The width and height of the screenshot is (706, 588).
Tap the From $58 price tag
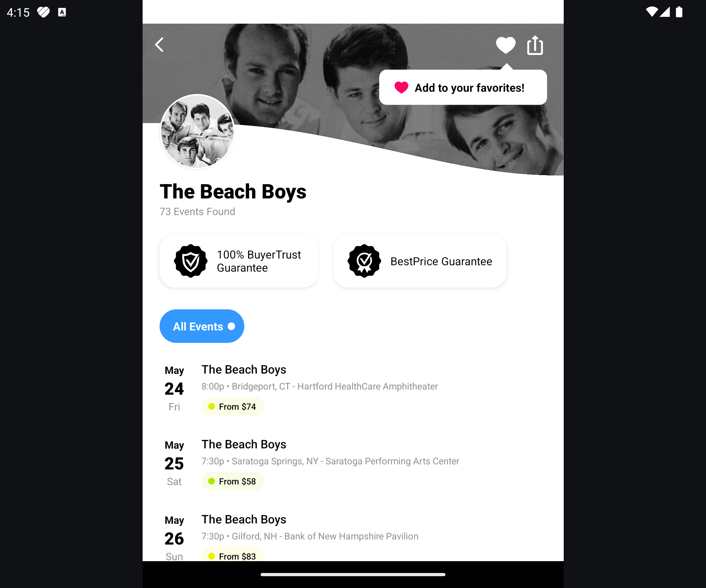(x=233, y=482)
